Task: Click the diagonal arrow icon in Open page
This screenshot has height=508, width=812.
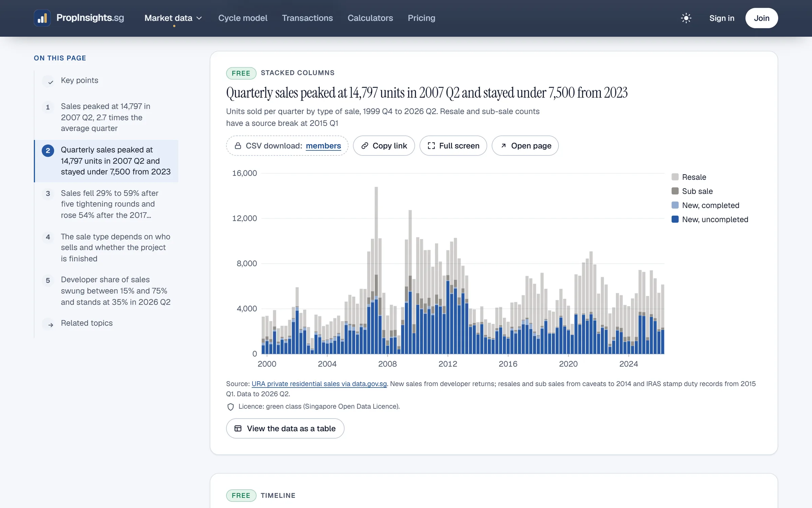Action: click(x=503, y=146)
